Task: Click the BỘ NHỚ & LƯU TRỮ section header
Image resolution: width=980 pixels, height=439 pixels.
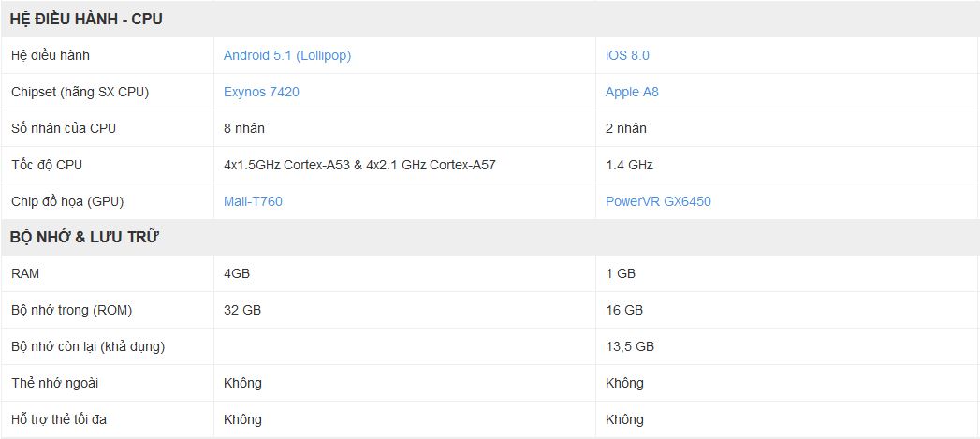Action: pos(84,238)
